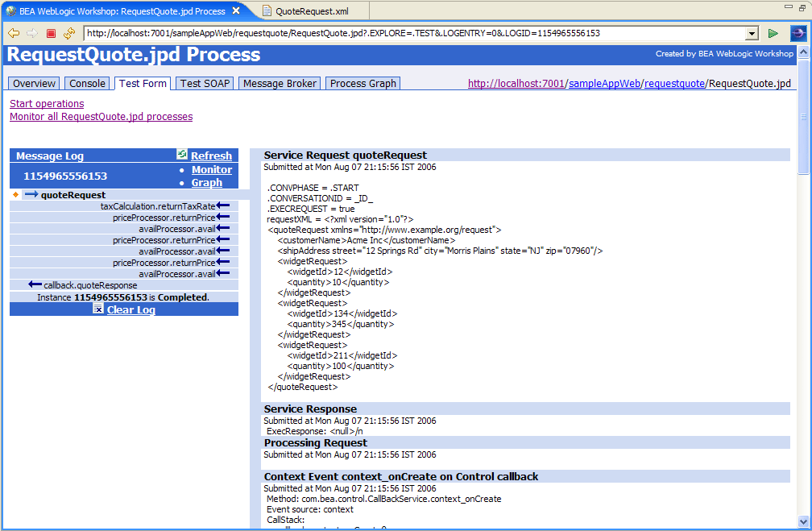Click the Instance 1154965556153 is Completed text
The image size is (812, 531).
pos(123,297)
